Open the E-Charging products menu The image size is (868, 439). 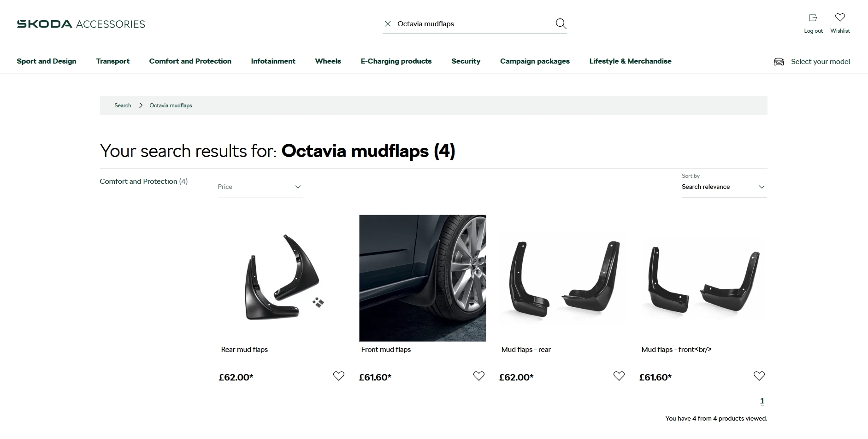[x=396, y=61]
